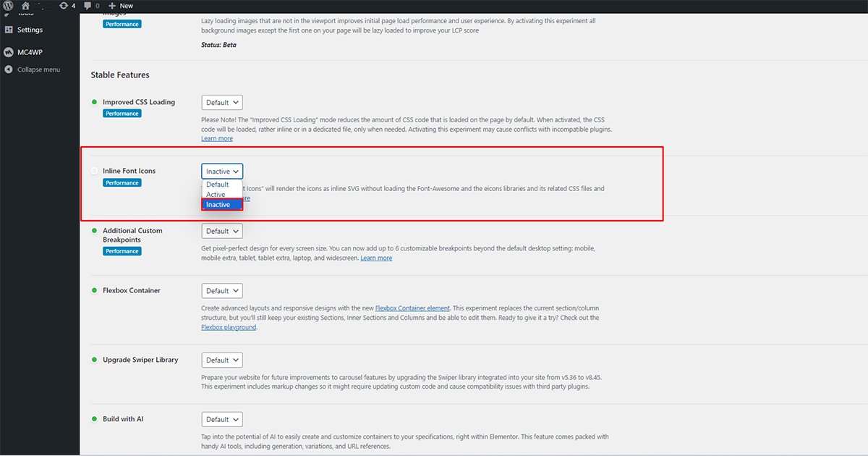Click Learn more for custom breakpoints
This screenshot has height=456, width=868.
376,258
